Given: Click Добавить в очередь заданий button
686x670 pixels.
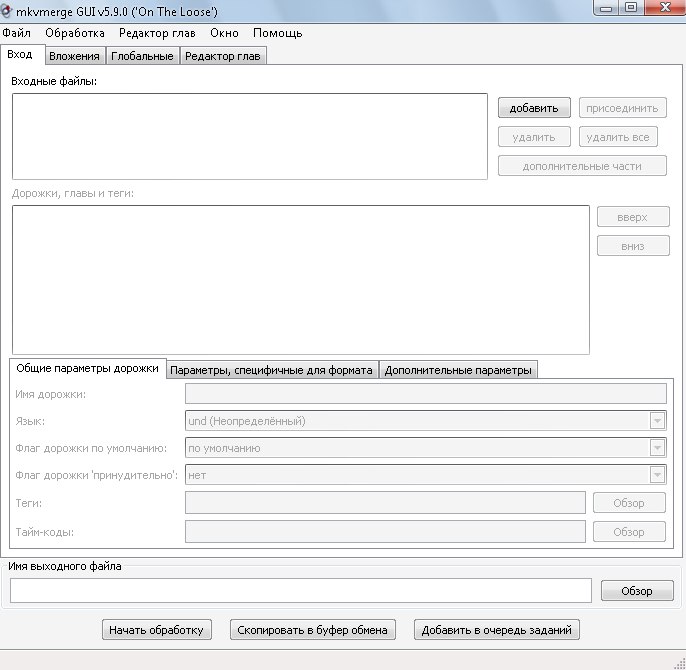Looking at the screenshot, I should pos(497,630).
